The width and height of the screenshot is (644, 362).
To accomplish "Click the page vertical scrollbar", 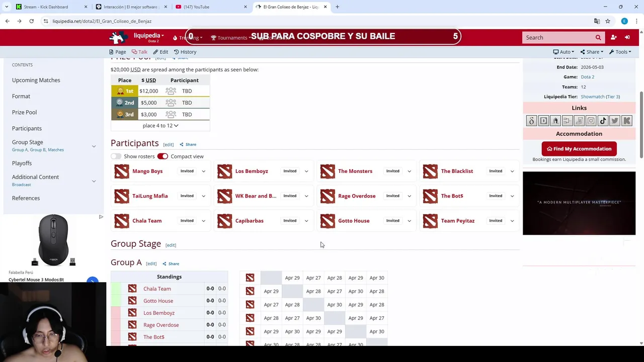I will [641, 124].
